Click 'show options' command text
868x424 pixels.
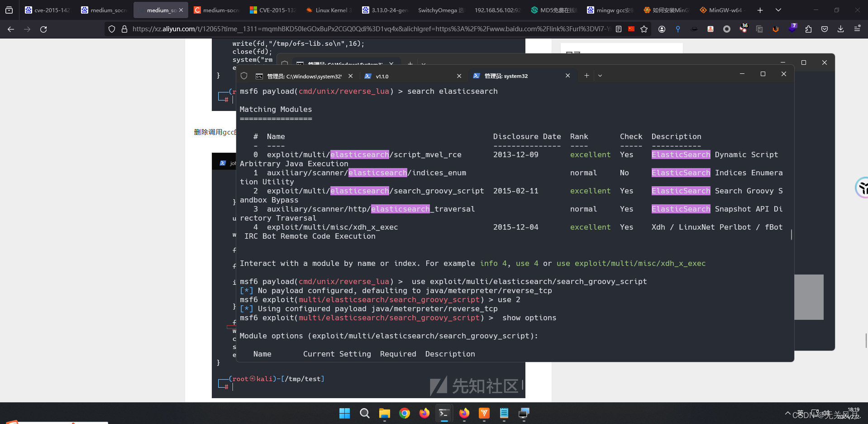[529, 318]
